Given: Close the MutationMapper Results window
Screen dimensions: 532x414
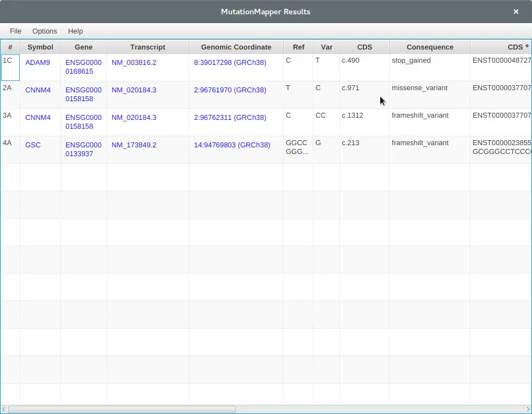Looking at the screenshot, I should pyautogui.click(x=516, y=12).
